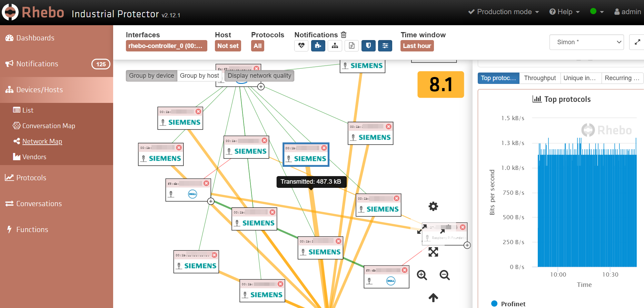Switch to the Throughput tab
Screen dimensions: 644x308
540,78
